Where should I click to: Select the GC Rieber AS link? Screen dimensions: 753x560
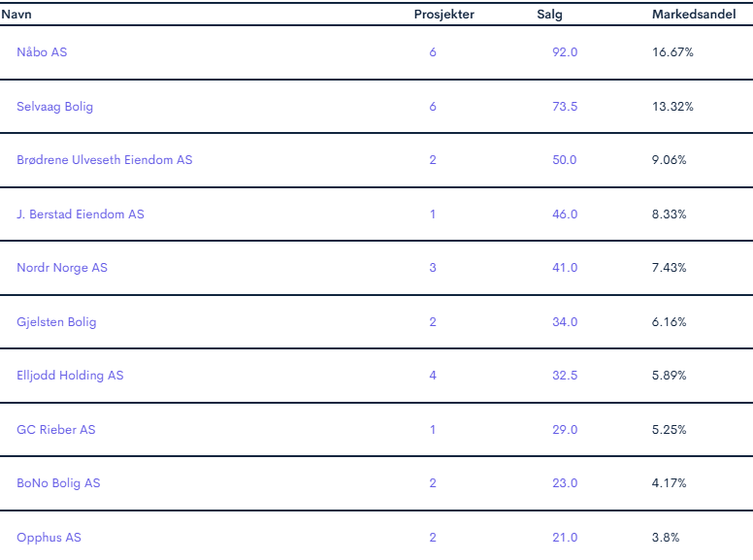tap(55, 430)
